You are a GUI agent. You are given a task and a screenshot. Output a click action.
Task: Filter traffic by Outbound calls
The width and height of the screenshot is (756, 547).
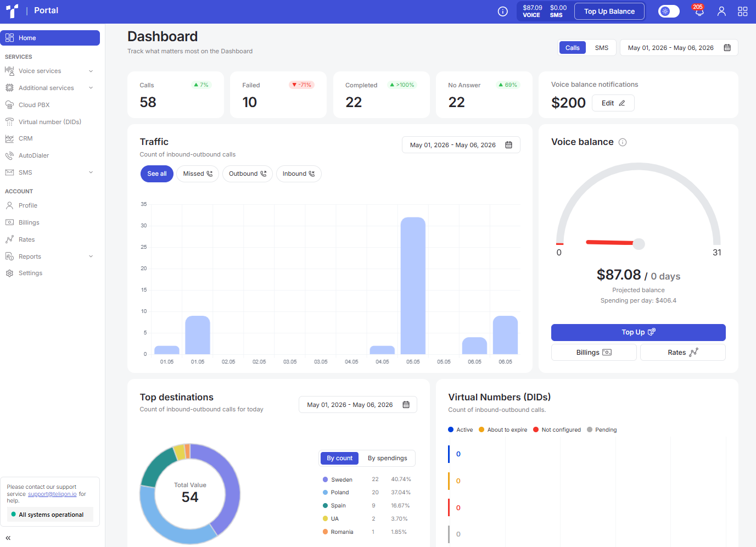point(248,174)
